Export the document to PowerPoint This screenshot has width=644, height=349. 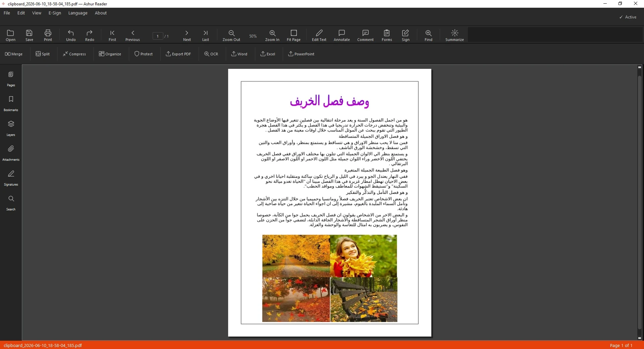pos(301,54)
